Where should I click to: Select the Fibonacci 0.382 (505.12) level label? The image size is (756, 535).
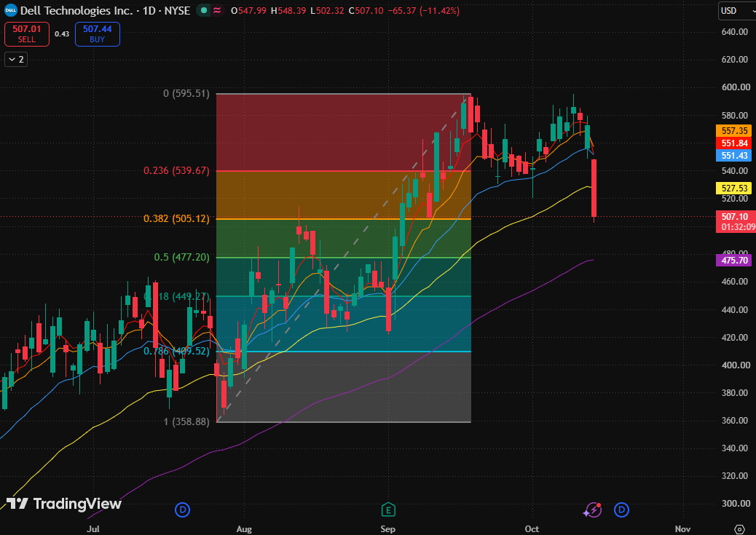click(176, 219)
